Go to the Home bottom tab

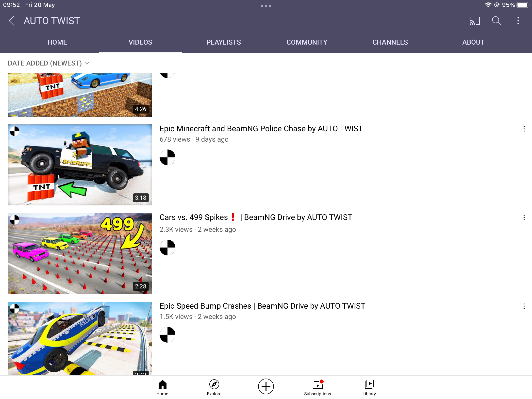(x=162, y=387)
